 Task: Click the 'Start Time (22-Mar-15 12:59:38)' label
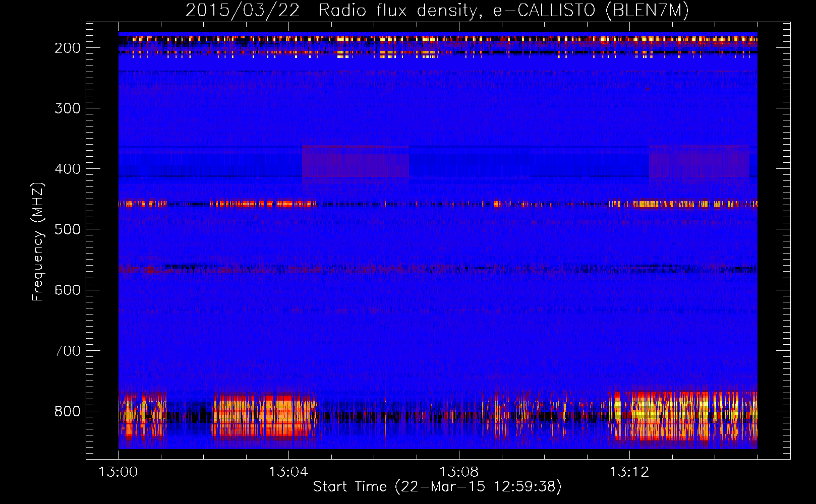(437, 487)
